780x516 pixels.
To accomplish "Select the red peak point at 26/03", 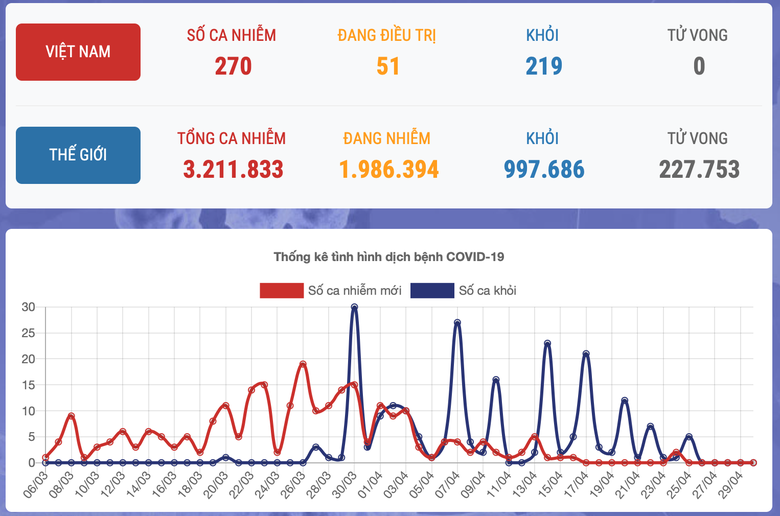I will 302,364.
